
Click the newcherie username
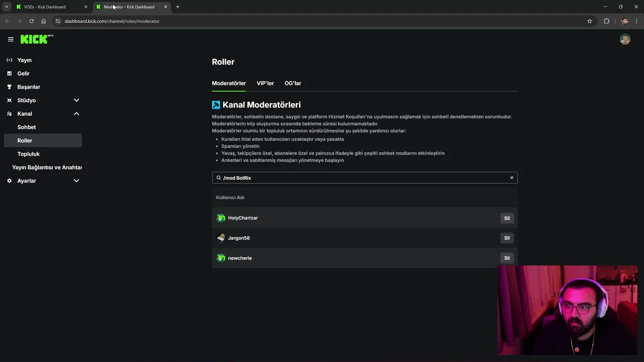240,258
